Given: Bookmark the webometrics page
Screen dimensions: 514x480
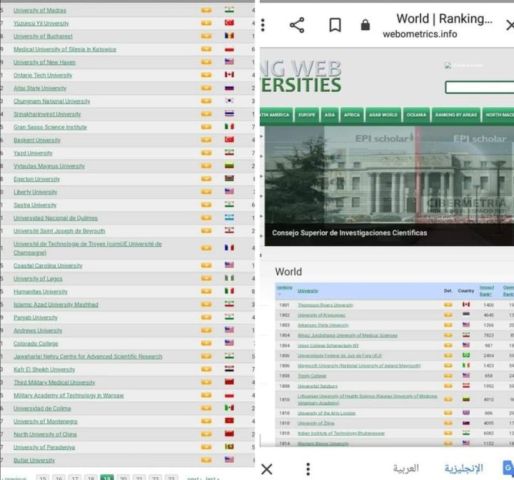Looking at the screenshot, I should [x=335, y=25].
